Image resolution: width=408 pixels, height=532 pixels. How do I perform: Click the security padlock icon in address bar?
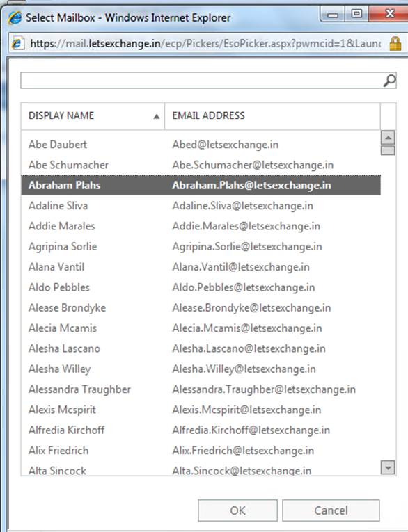click(x=395, y=43)
